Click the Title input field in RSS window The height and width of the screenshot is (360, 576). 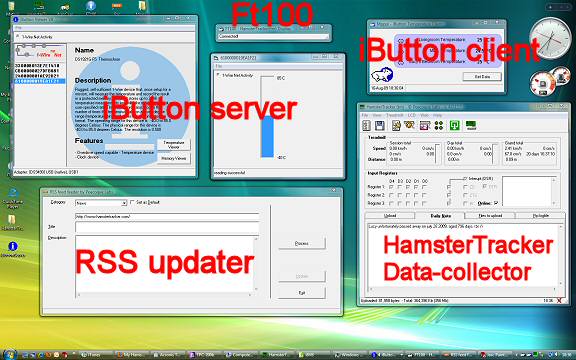(167, 227)
